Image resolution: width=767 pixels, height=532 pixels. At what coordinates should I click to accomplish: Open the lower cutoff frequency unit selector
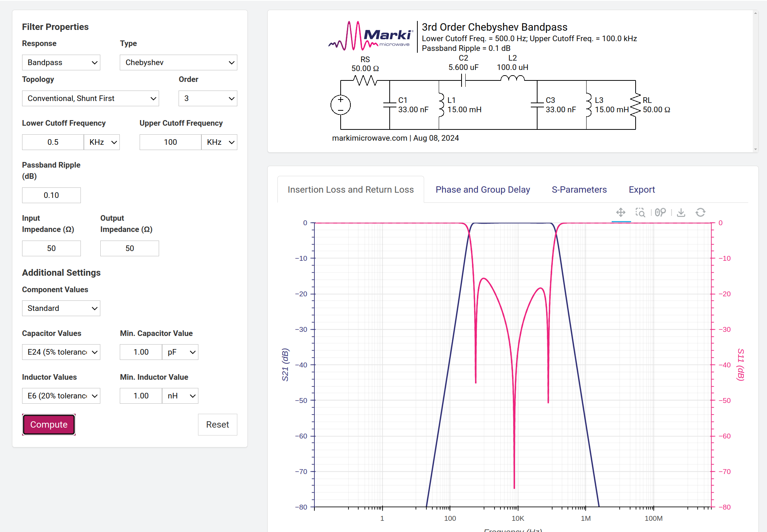(102, 142)
